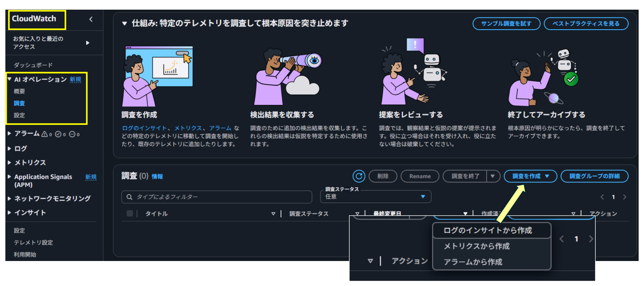Click the サンプル調査を試す button
This screenshot has width=644, height=286.
click(506, 24)
